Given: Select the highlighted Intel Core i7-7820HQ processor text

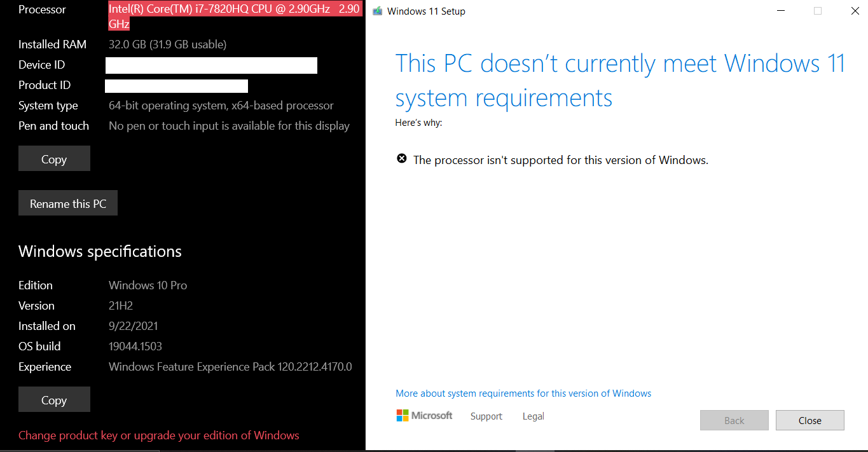Looking at the screenshot, I should click(235, 17).
